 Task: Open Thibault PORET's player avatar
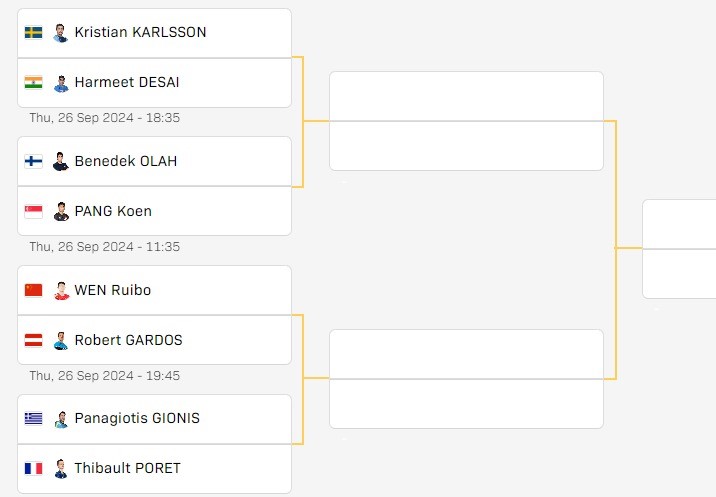coord(61,469)
